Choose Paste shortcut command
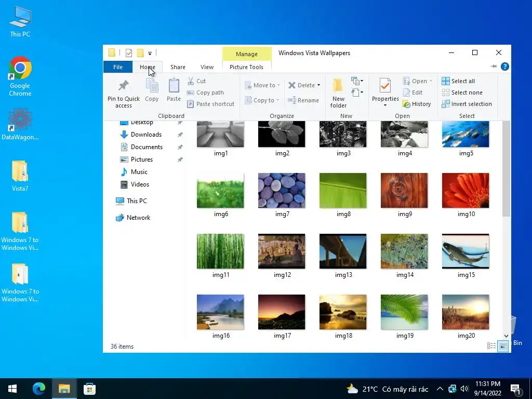 pyautogui.click(x=211, y=104)
